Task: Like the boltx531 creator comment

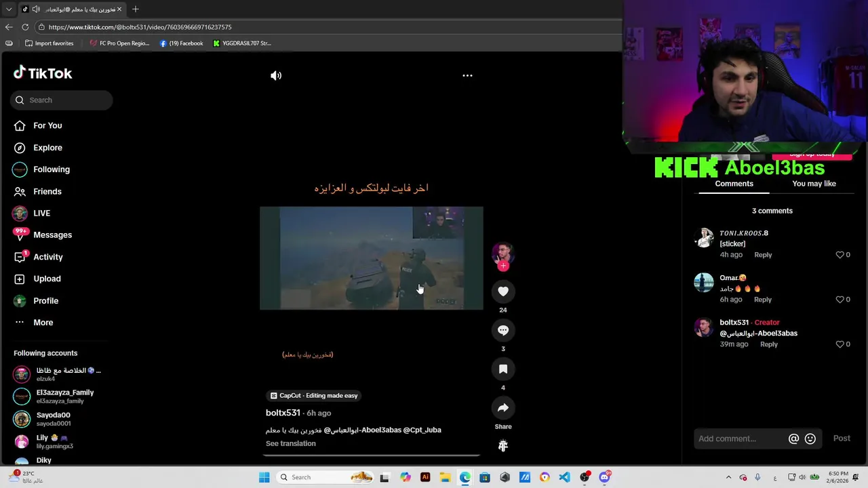Action: [840, 344]
